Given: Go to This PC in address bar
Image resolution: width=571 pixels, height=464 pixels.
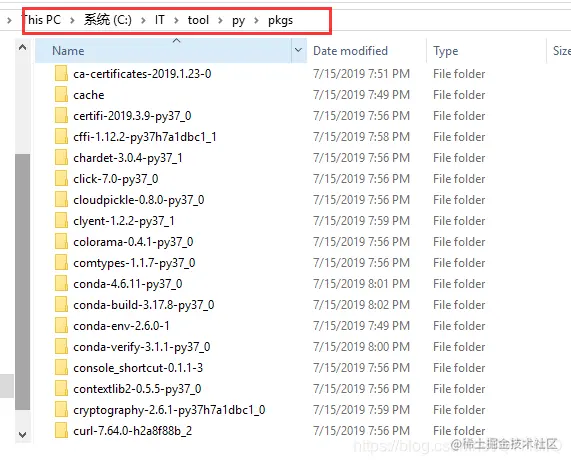Looking at the screenshot, I should point(42,20).
